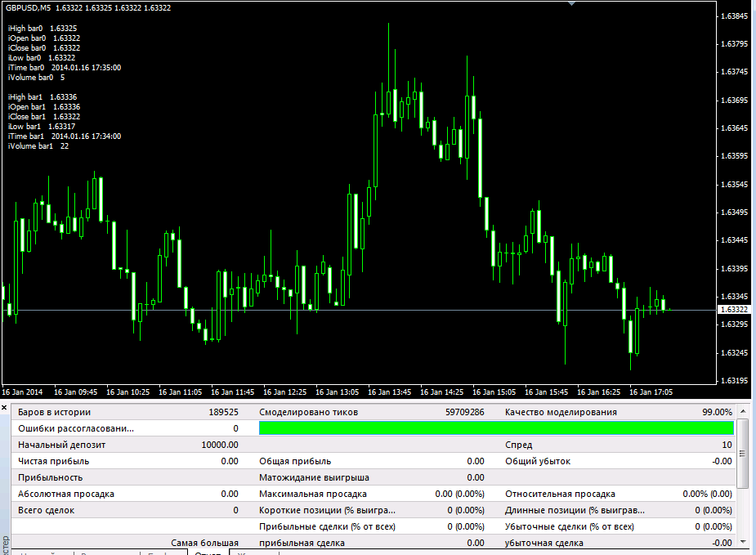This screenshot has height=555, width=756.
Task: Click 'iLow bar1 1.63317' chart text
Action: pos(42,127)
